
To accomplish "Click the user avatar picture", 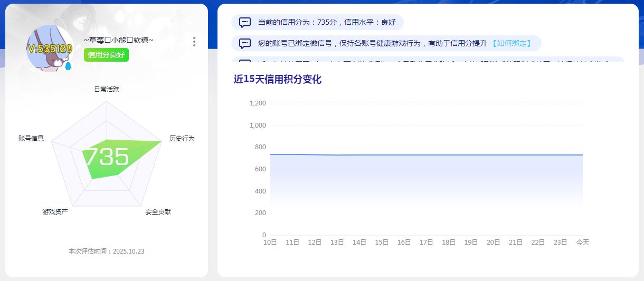I will tap(50, 48).
